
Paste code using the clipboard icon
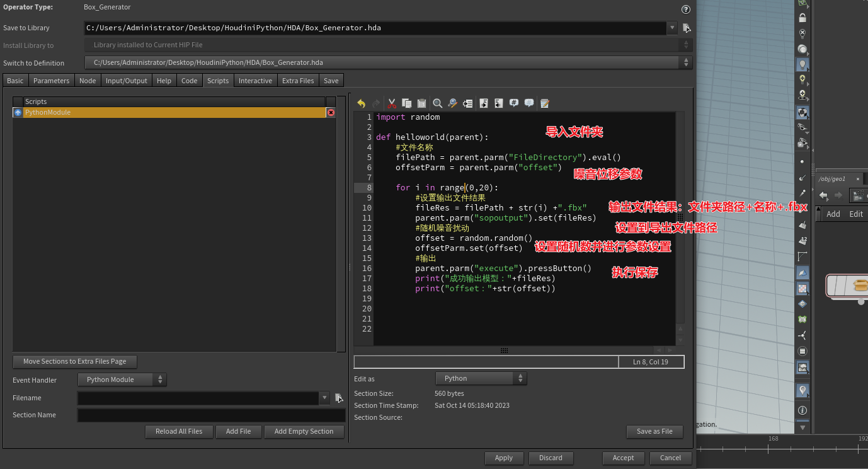coord(421,103)
